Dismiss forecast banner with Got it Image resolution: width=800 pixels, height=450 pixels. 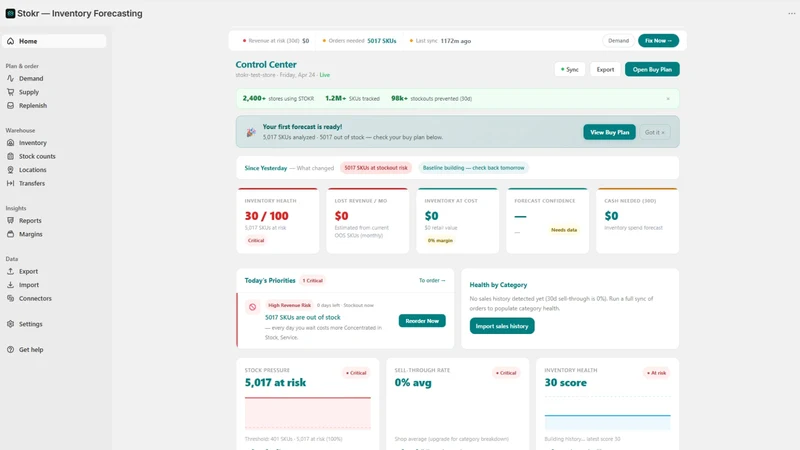[x=655, y=132]
